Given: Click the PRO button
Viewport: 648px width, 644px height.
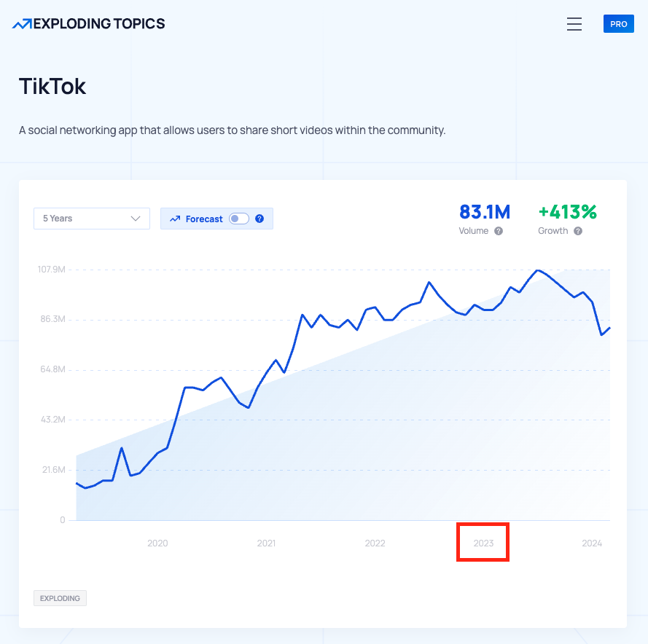Looking at the screenshot, I should [619, 24].
